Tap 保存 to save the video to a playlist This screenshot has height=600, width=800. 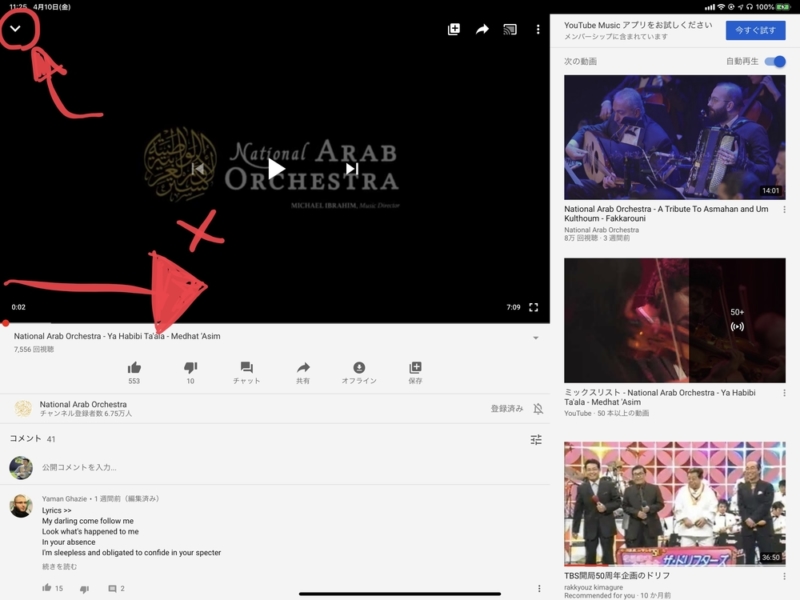click(415, 372)
